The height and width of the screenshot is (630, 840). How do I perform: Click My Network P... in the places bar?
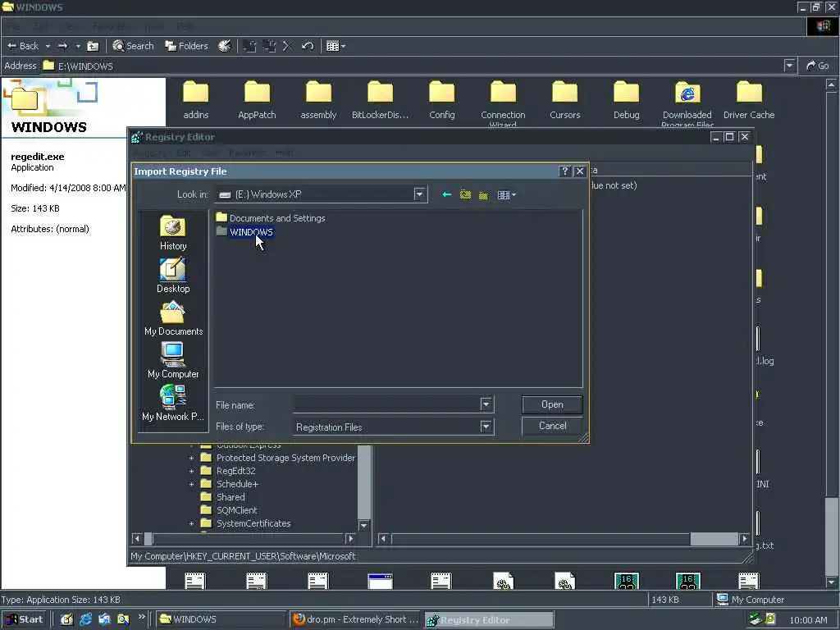click(173, 404)
